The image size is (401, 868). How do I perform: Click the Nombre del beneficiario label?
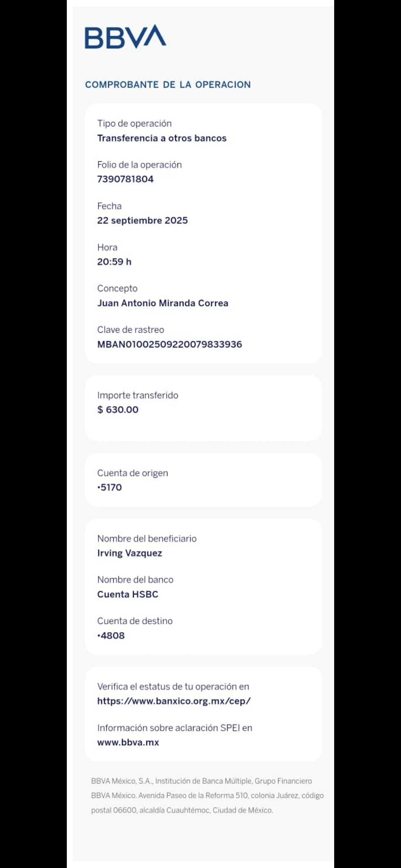pyautogui.click(x=147, y=538)
